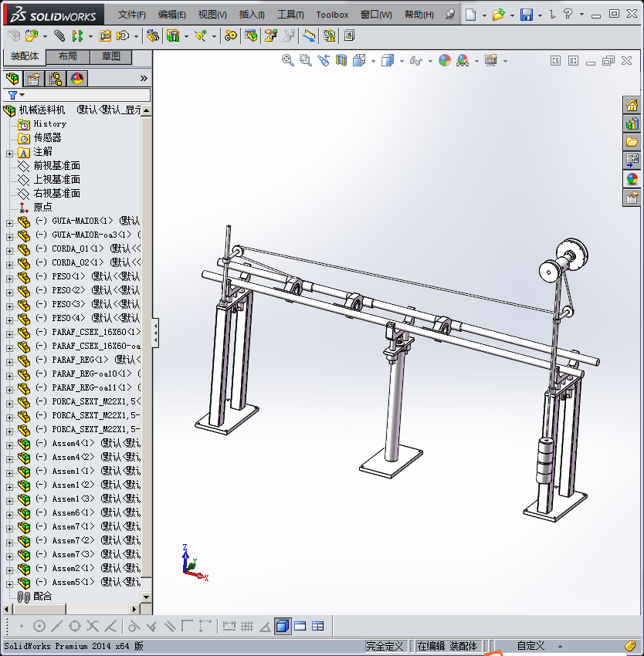Click the Zoom to Fit magnifier icon

(288, 60)
